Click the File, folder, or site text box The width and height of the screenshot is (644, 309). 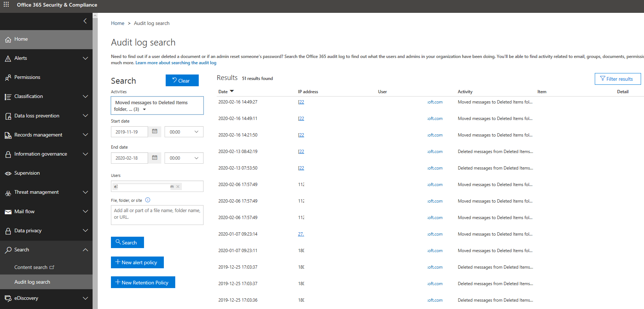[x=157, y=215]
